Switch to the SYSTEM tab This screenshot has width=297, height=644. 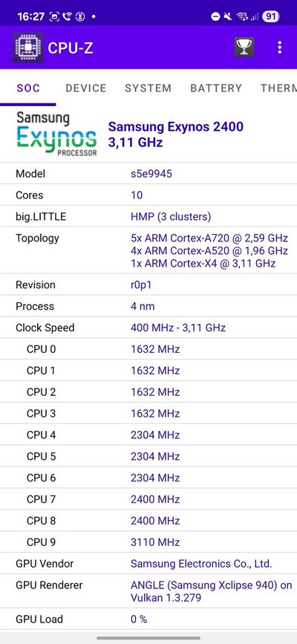[148, 88]
